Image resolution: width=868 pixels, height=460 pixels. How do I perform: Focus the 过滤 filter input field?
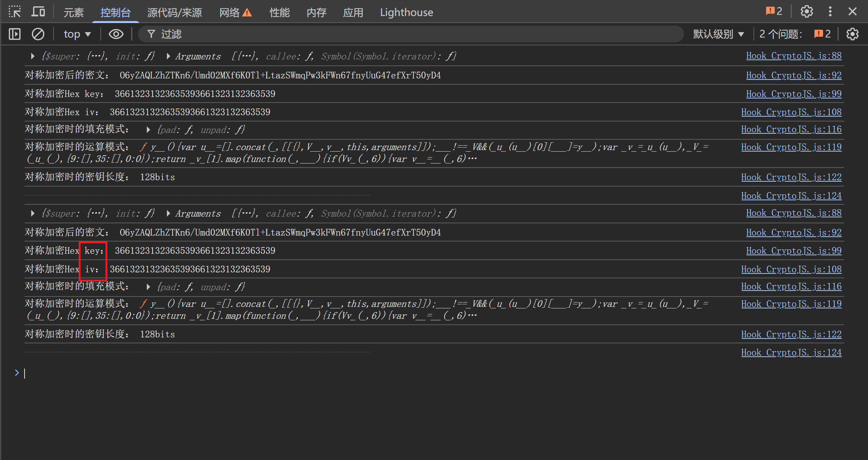coord(411,34)
